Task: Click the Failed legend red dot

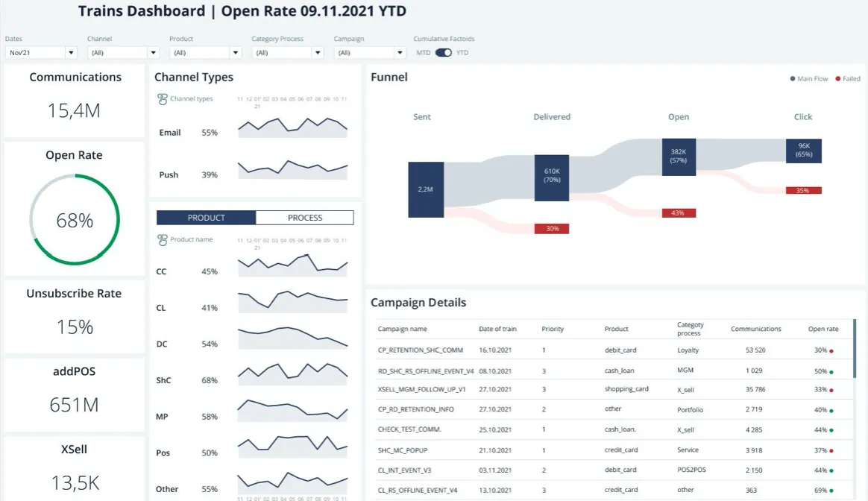Action: pos(838,78)
